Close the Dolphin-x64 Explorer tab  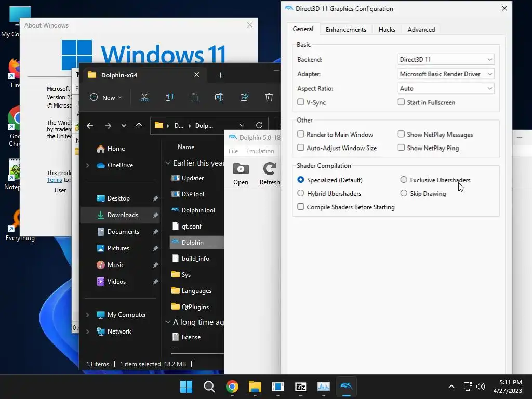(196, 75)
